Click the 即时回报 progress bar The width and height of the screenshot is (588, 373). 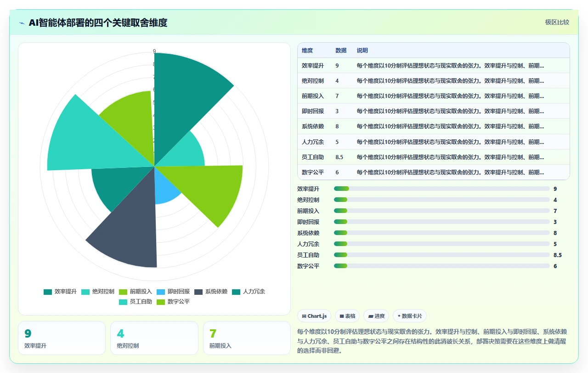pos(442,222)
